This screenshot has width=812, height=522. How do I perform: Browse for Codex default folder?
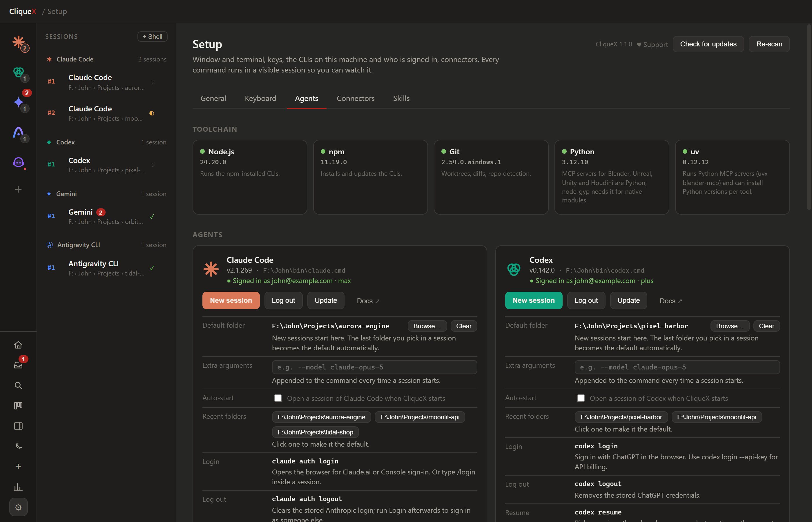(730, 326)
